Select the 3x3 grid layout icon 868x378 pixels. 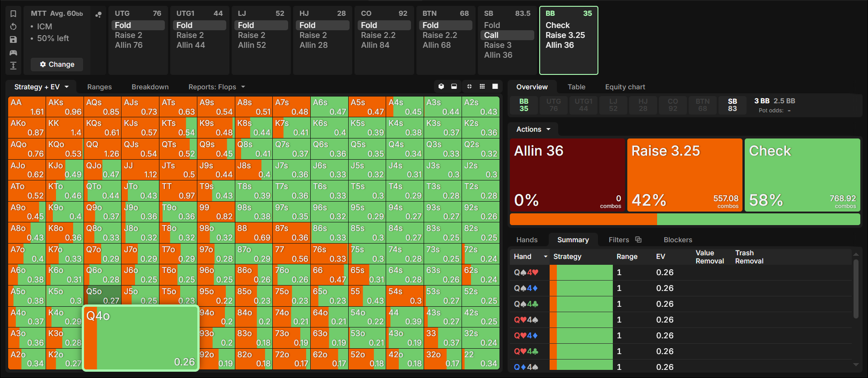(482, 87)
